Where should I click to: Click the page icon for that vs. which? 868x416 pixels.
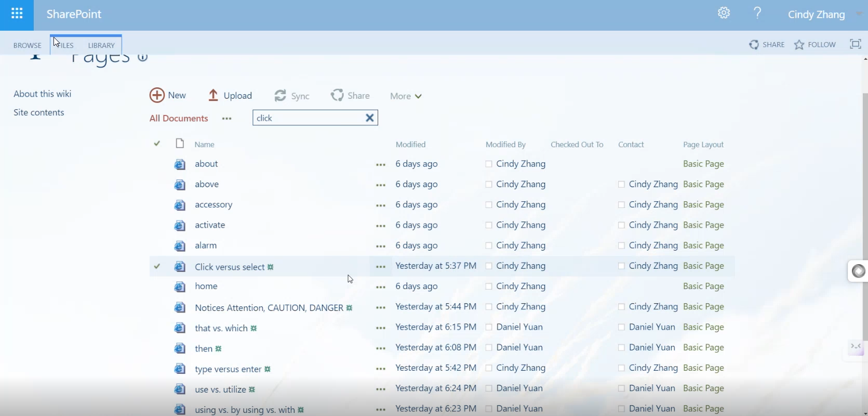180,328
